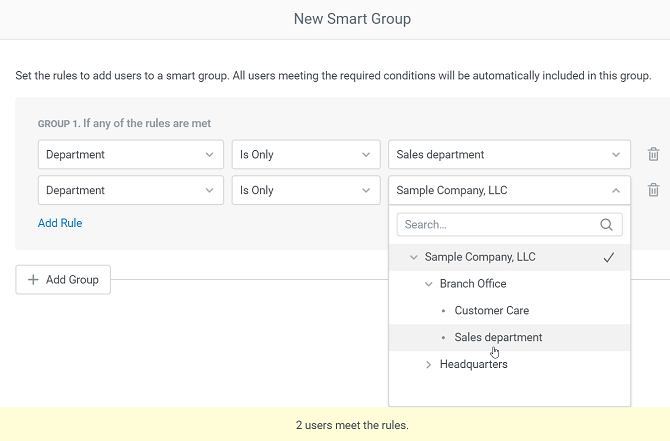Open the first rule's Department field dropdown
The image size is (670, 441).
[x=131, y=154]
